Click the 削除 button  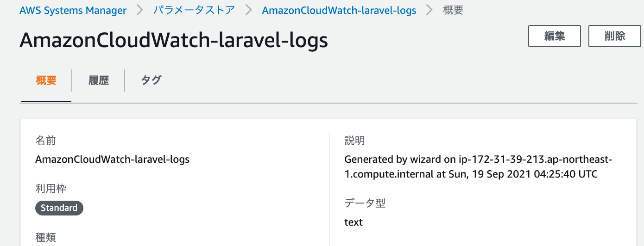(x=615, y=36)
